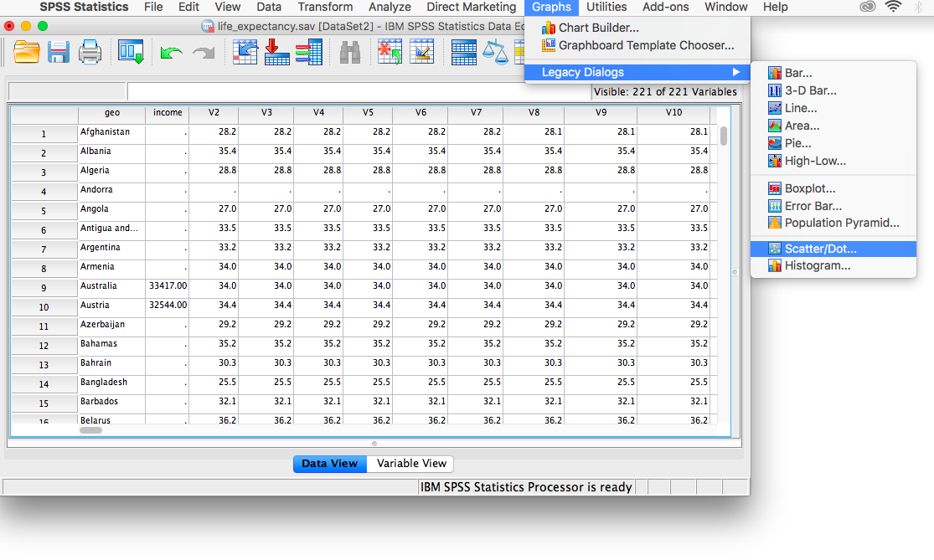
Task: Choose Graphboard Template Chooser
Action: [637, 45]
